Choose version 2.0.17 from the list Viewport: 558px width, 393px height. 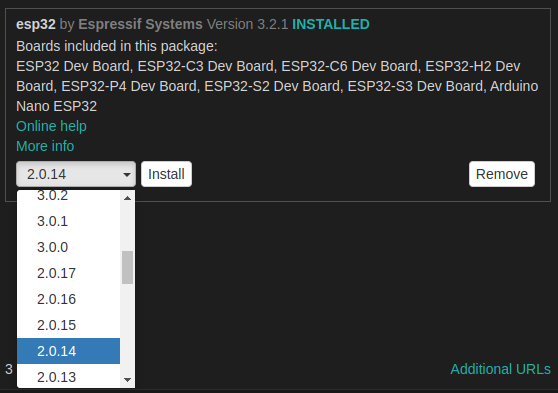coord(68,273)
